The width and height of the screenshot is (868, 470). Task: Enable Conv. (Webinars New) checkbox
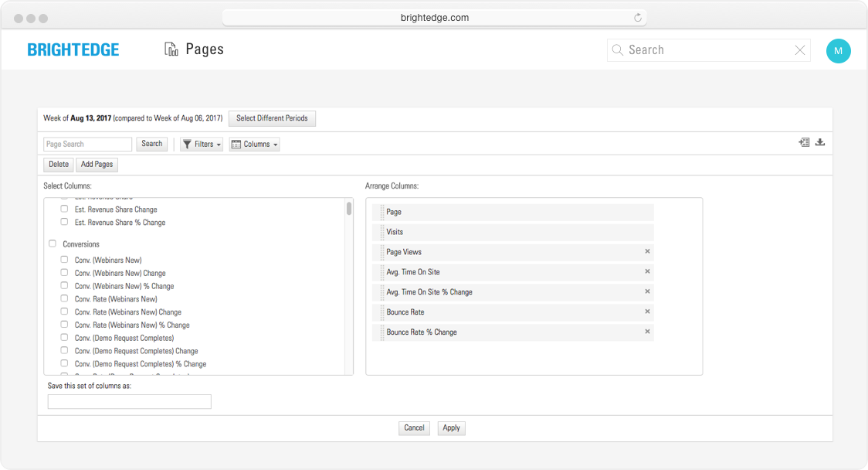point(65,260)
